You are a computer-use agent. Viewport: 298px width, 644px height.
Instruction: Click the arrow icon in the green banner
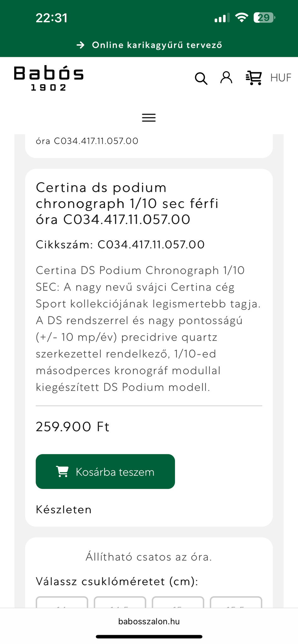[81, 45]
